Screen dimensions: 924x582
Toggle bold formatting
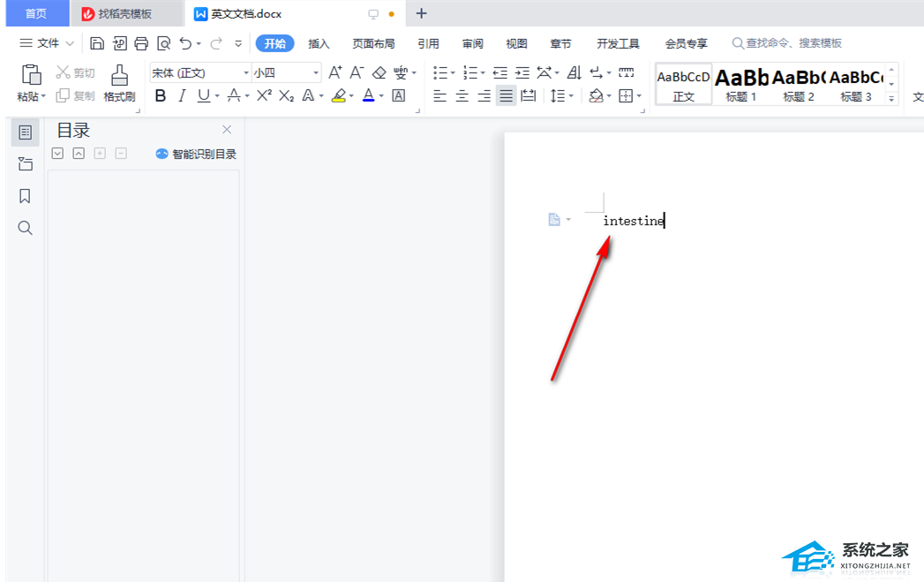[160, 95]
